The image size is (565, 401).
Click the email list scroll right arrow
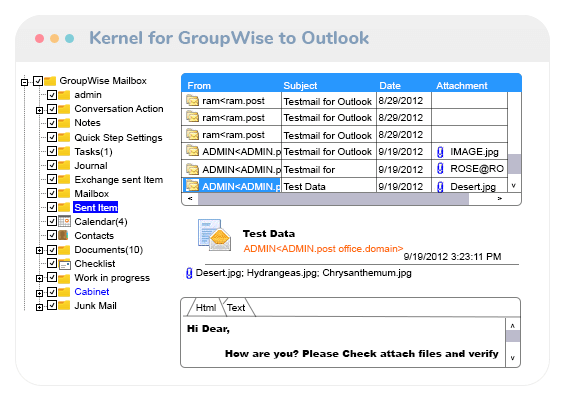[x=499, y=199]
